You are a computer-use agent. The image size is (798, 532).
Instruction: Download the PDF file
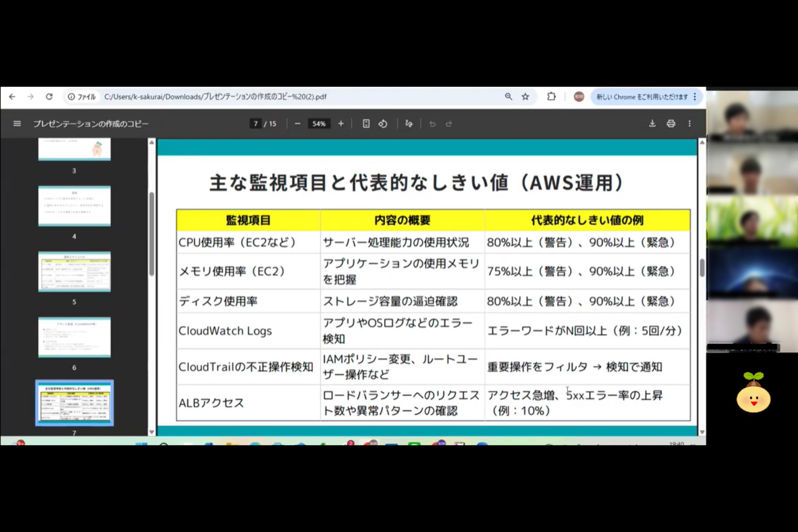coord(652,124)
